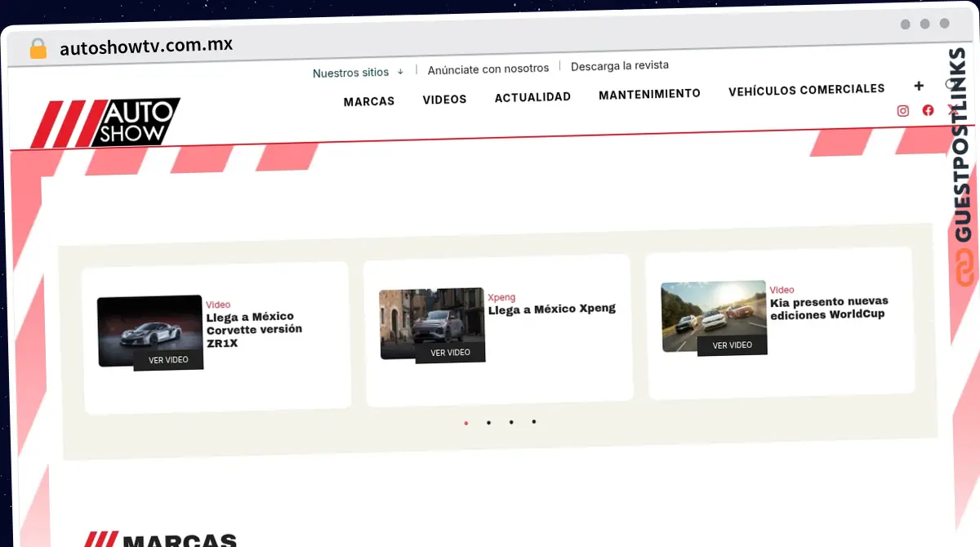Open the MANTENIMIENTO menu item

pos(649,94)
